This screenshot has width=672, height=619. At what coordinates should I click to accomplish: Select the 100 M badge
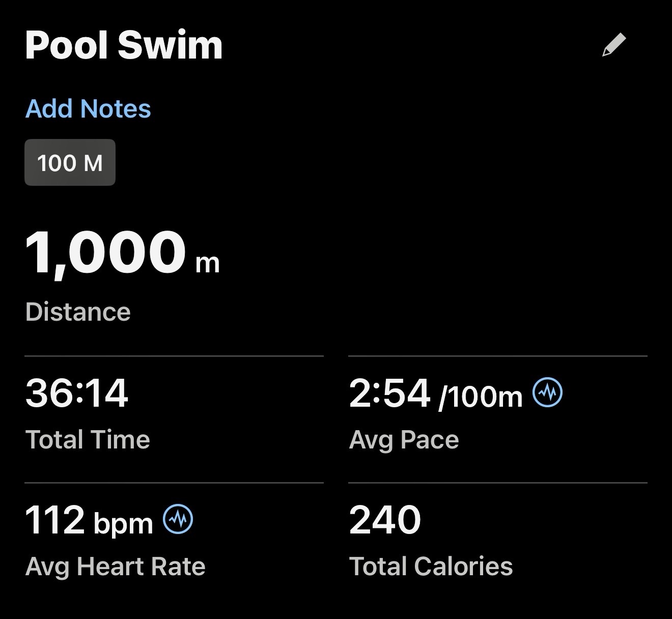(x=70, y=163)
